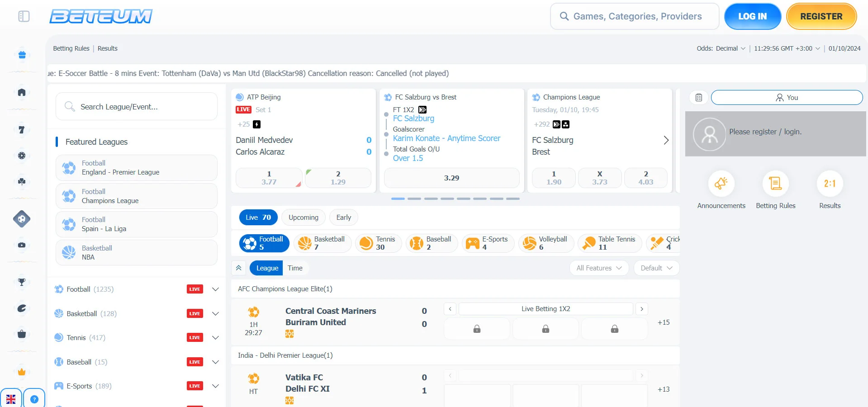Open the Default sort dropdown
The image size is (868, 407).
click(656, 268)
